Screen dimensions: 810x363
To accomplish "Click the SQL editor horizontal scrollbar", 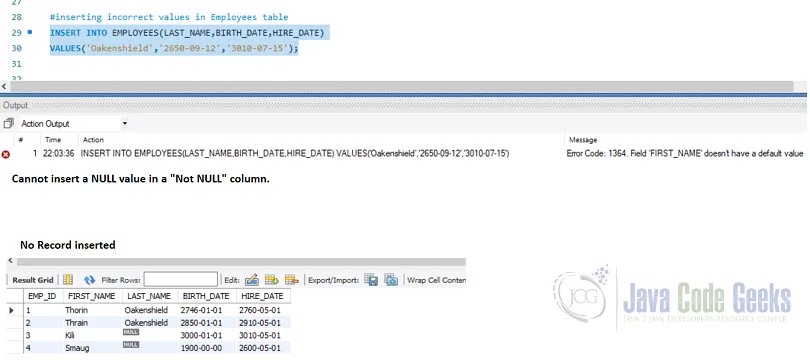I will tap(401, 86).
